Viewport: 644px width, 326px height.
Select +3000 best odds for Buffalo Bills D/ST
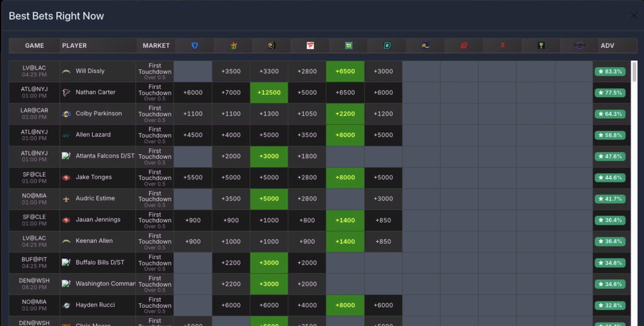coord(269,262)
